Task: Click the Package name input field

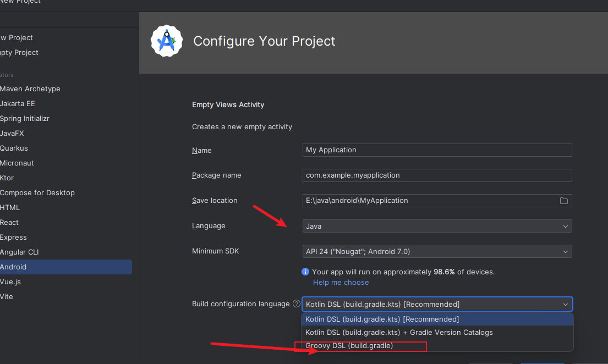Action: tap(437, 175)
